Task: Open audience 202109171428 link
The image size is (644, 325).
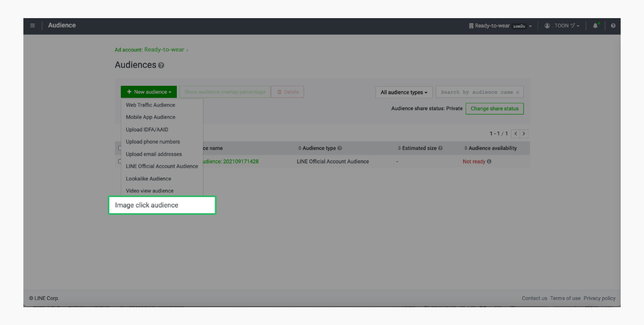Action: [x=231, y=161]
